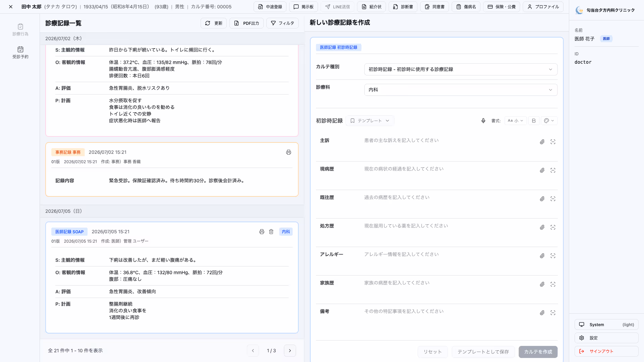Start voice input with the microphone icon
This screenshot has height=362, width=644.
[x=483, y=121]
